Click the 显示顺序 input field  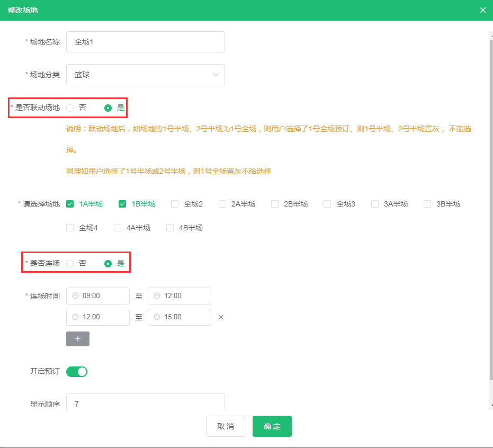point(145,404)
